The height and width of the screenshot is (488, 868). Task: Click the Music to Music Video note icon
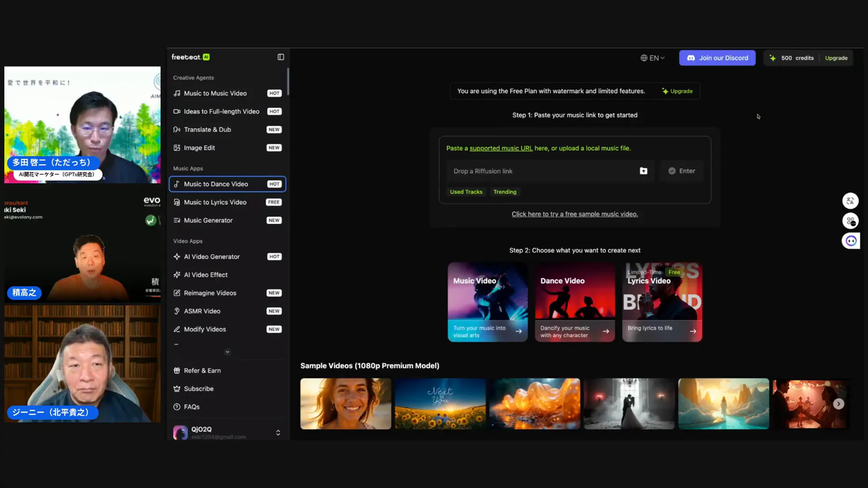coord(177,93)
